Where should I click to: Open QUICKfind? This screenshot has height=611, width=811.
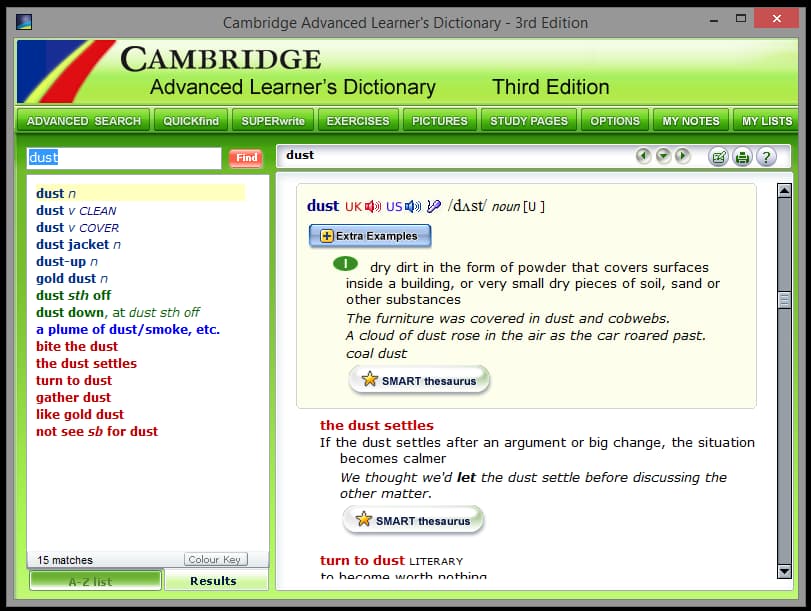(191, 121)
